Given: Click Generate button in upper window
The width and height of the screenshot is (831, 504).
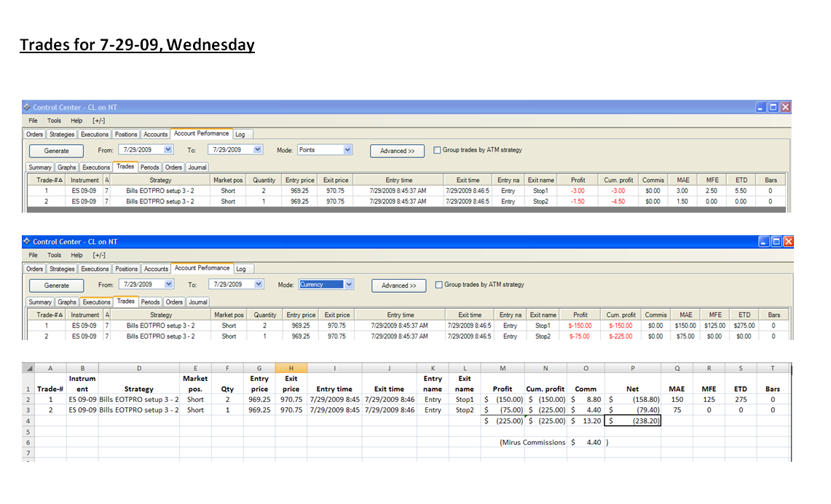Looking at the screenshot, I should tap(57, 151).
